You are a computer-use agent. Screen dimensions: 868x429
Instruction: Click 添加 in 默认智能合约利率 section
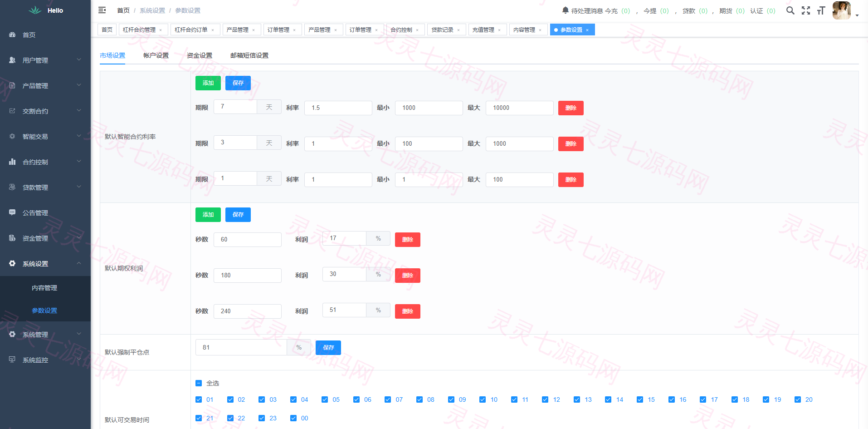coord(208,83)
